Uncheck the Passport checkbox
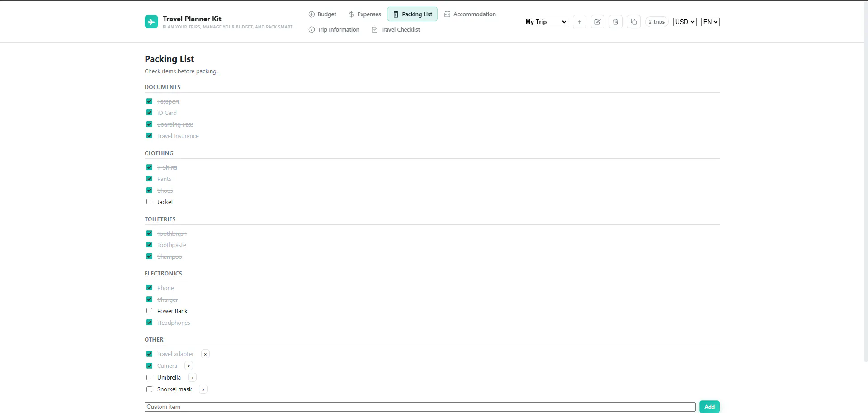Viewport: 868px width, 413px height. (x=149, y=101)
